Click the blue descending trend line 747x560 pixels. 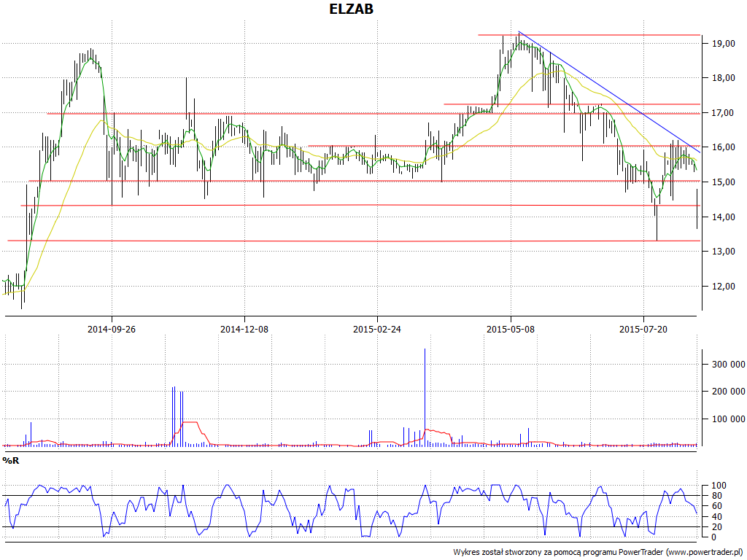[x=610, y=93]
